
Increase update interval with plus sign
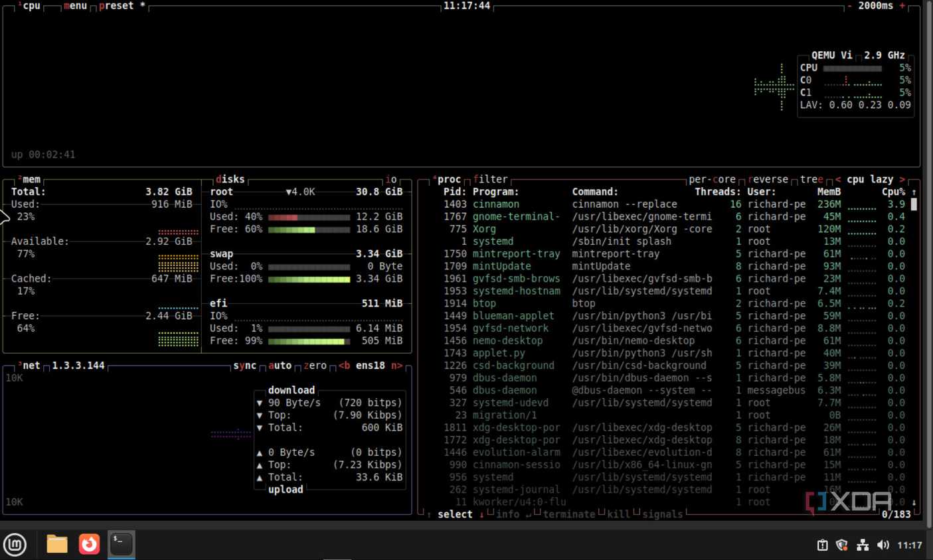click(902, 5)
